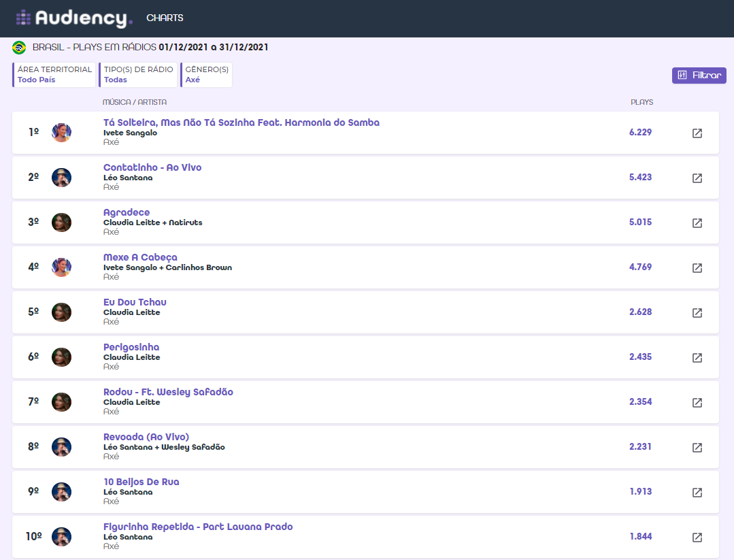Open the Filtrar filter button

coord(699,75)
